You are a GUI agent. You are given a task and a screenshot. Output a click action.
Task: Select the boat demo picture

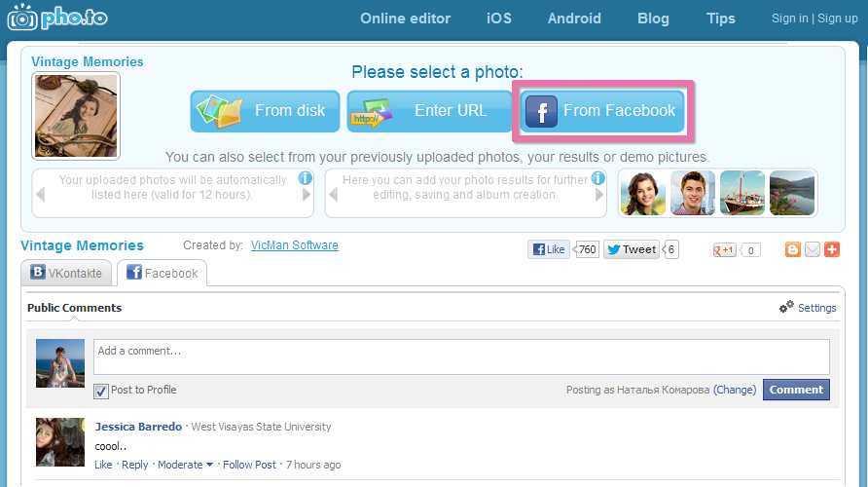coord(742,193)
